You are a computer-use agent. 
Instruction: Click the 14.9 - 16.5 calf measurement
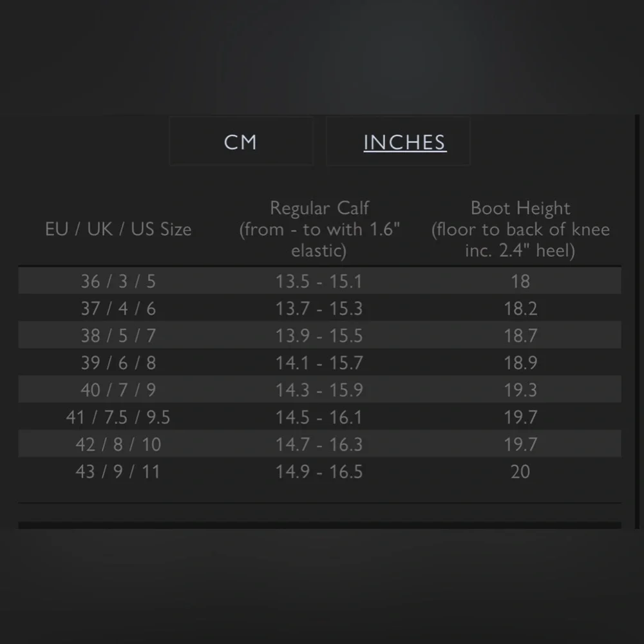(319, 471)
